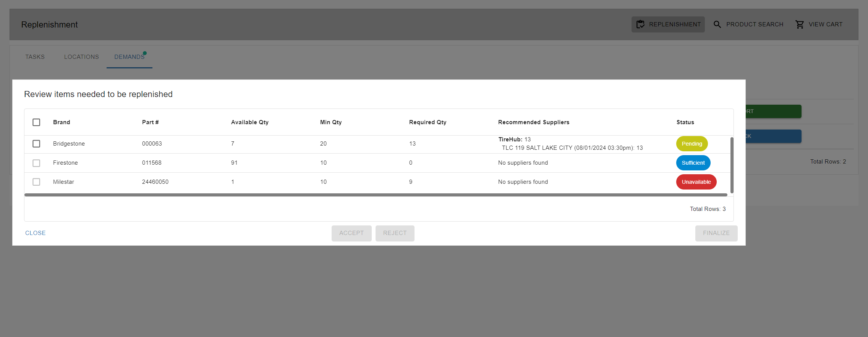Click the Part # column header

pos(150,122)
